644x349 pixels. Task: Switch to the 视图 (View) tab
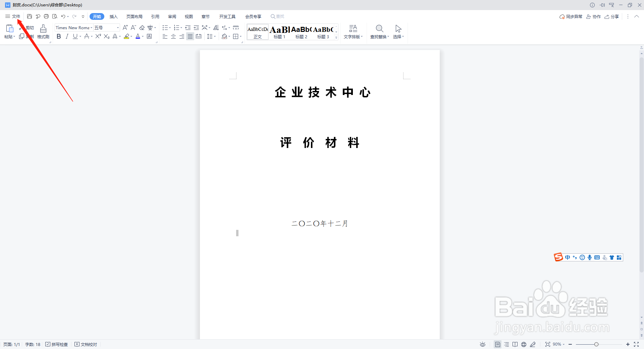point(189,16)
